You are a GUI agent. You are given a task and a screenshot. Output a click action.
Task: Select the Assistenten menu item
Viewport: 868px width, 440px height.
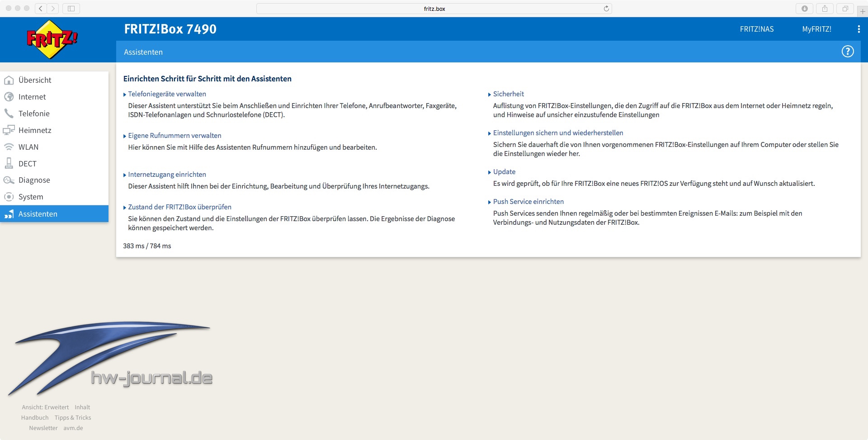click(54, 214)
